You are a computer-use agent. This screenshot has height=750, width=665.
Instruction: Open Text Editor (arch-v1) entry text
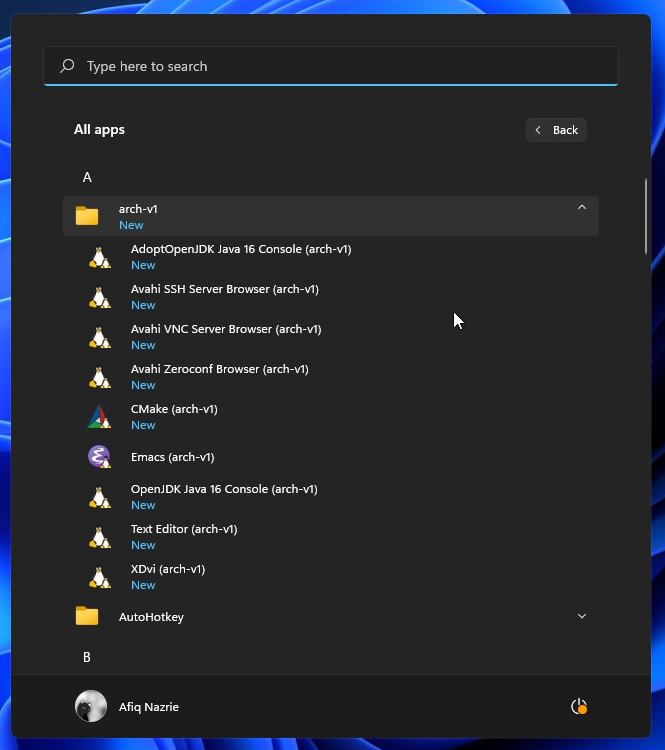coord(184,529)
